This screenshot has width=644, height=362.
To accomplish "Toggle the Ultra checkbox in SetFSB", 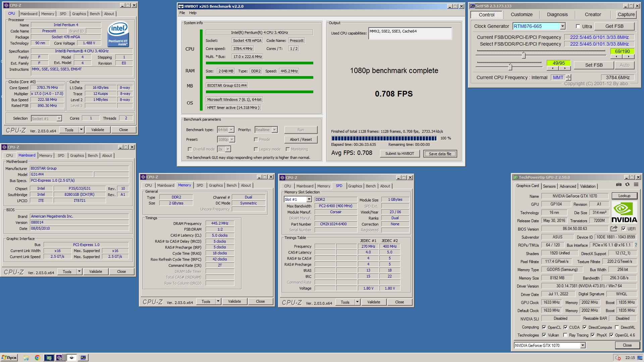I will (578, 26).
